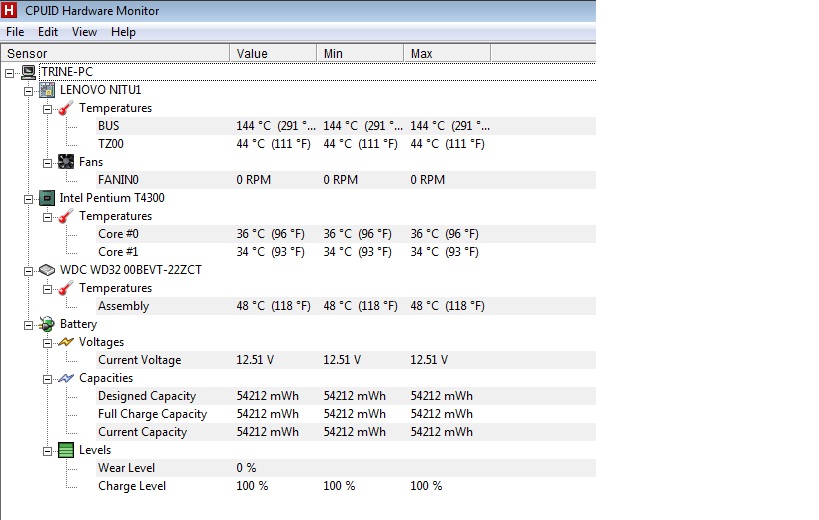Click the TRINE-PC computer icon
The image size is (819, 520).
tap(28, 72)
